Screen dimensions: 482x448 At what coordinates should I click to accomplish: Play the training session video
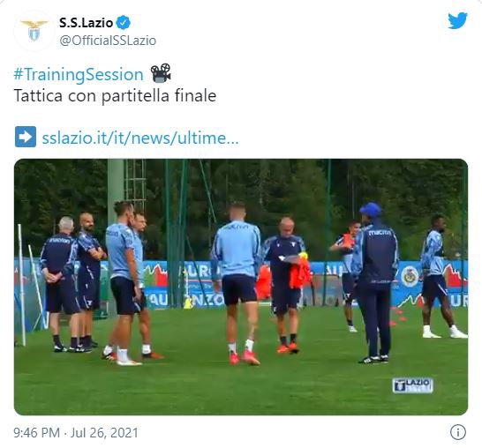pos(241,287)
